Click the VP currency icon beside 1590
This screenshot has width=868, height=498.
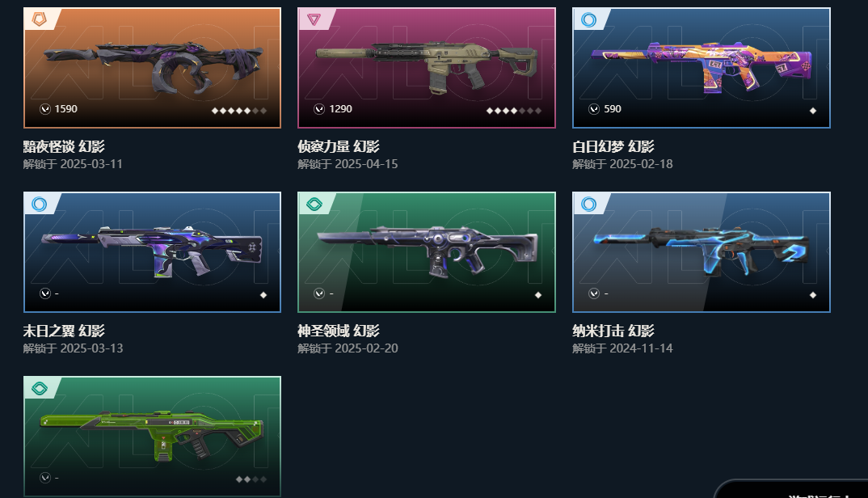[45, 109]
